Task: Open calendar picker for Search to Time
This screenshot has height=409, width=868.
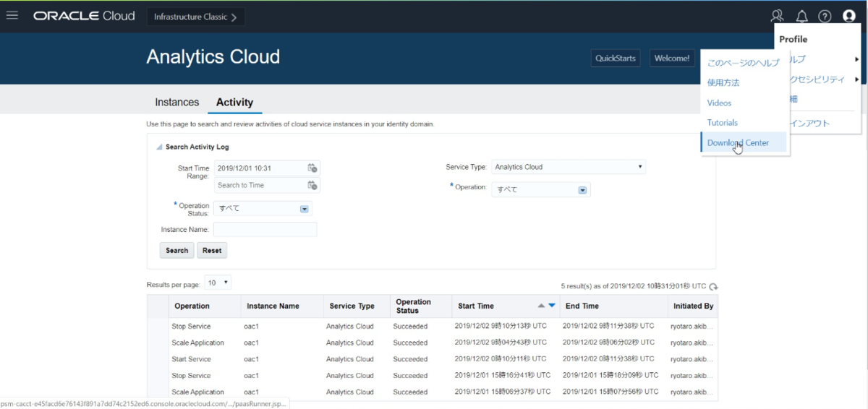Action: click(312, 185)
